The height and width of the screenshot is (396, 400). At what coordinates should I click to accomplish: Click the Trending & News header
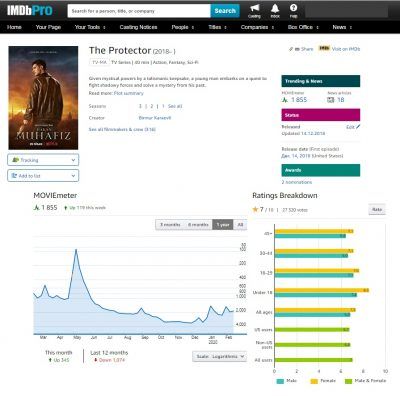321,81
